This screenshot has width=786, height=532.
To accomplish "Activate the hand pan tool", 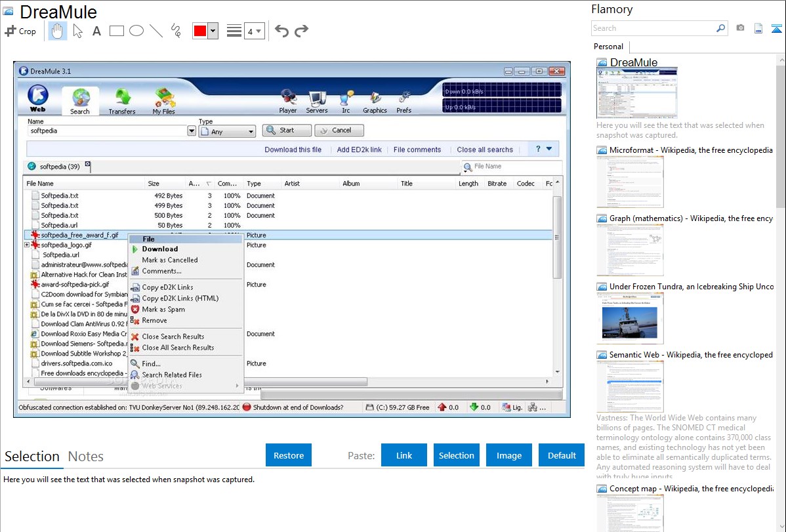I will tap(58, 31).
